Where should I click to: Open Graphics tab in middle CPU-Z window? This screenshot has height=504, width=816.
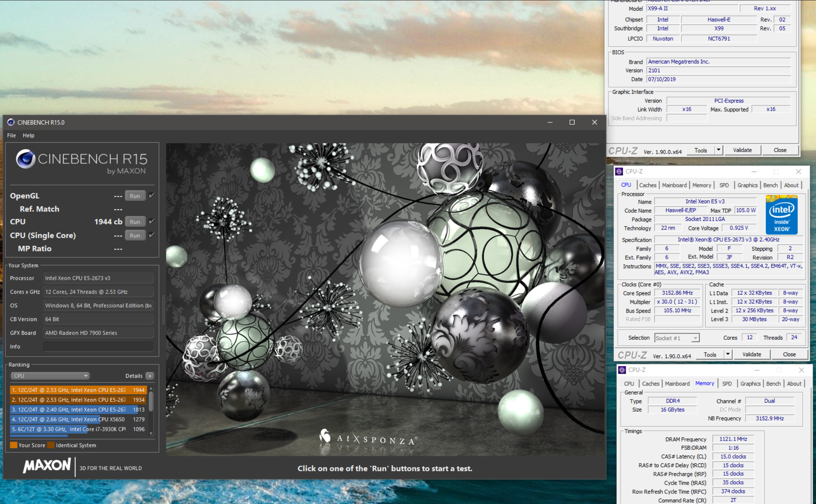click(x=748, y=185)
